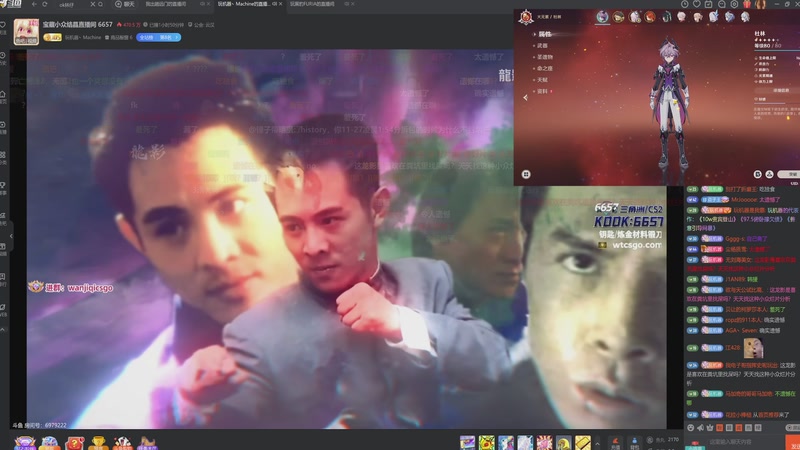Screen dimensions: 800x450
Task: Open the 背包 backpack button
Action: 634,443
